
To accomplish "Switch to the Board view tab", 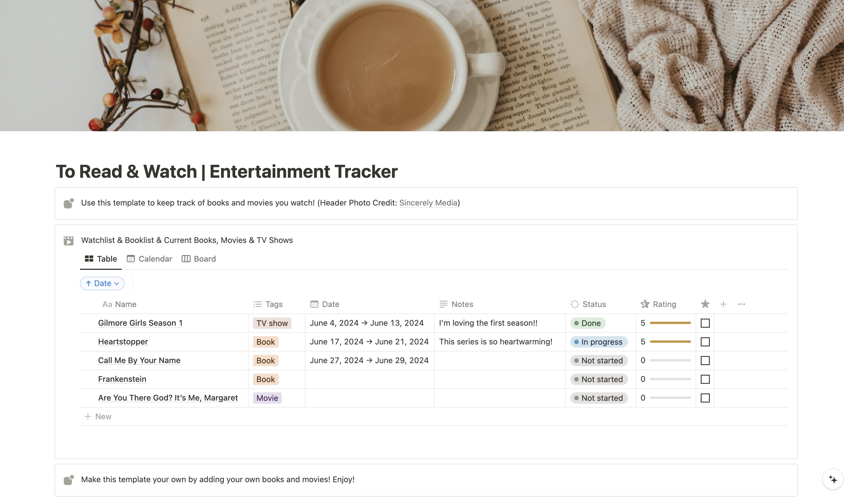I will pyautogui.click(x=199, y=259).
